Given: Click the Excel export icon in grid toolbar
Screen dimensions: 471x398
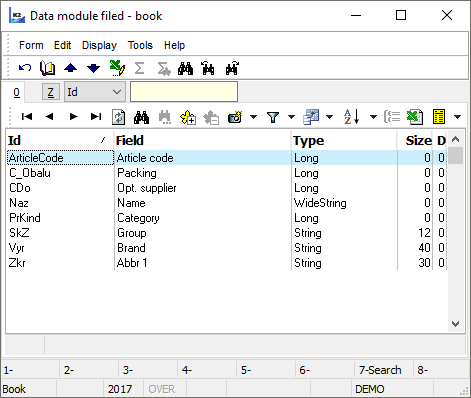Looking at the screenshot, I should click(415, 117).
